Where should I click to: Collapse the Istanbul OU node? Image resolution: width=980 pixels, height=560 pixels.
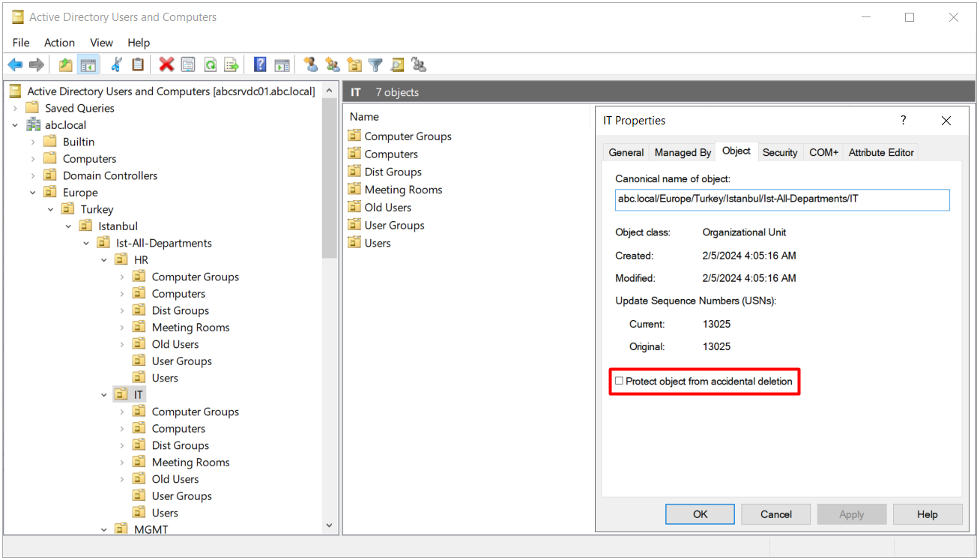pos(68,226)
